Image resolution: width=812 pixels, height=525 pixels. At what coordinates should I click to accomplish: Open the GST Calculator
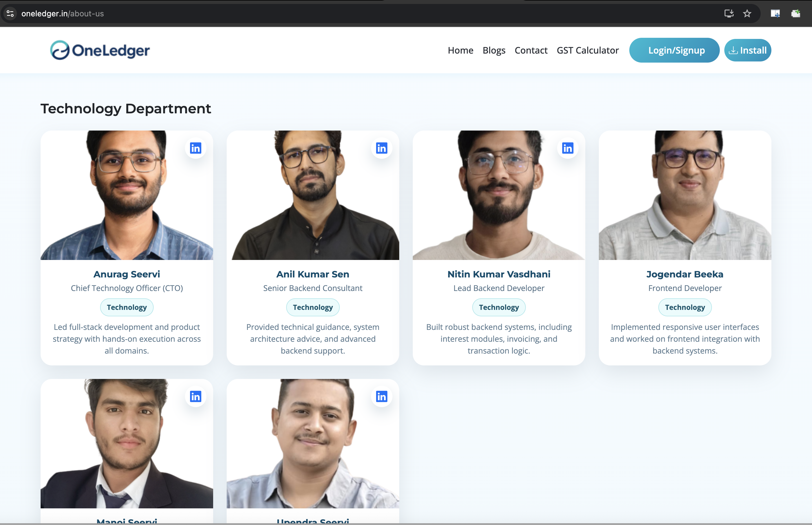tap(587, 50)
